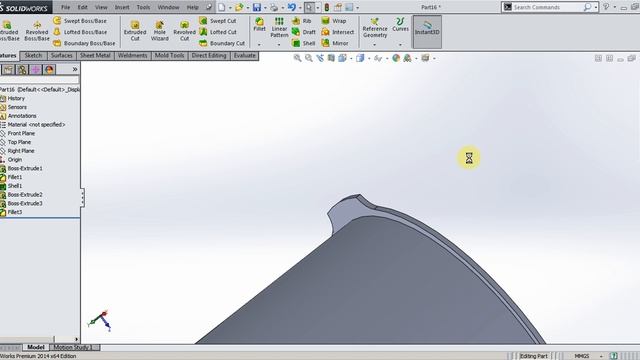Select the Draft feature tool
640x360 pixels.
304,32
